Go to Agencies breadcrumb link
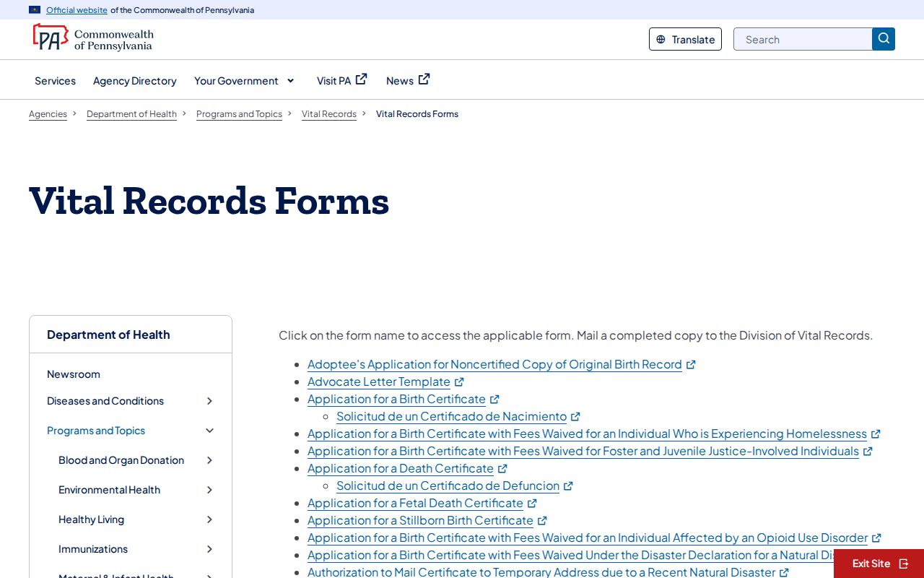The image size is (924, 578). (48, 114)
